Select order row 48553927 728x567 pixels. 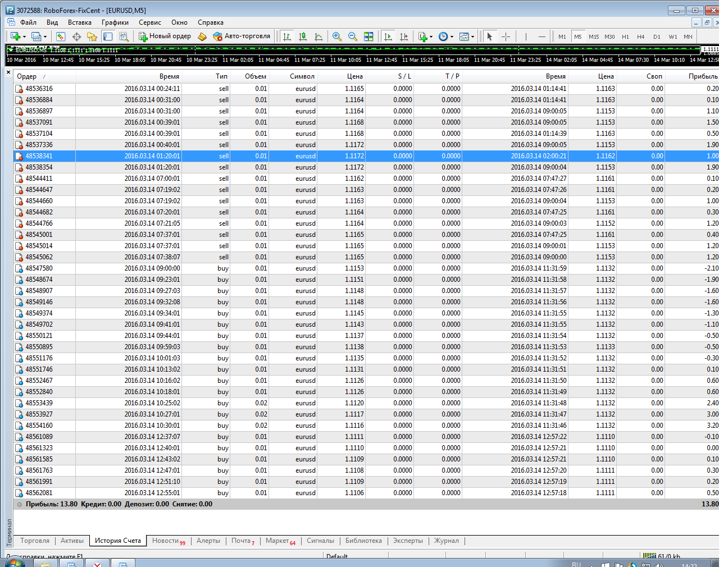(x=366, y=414)
